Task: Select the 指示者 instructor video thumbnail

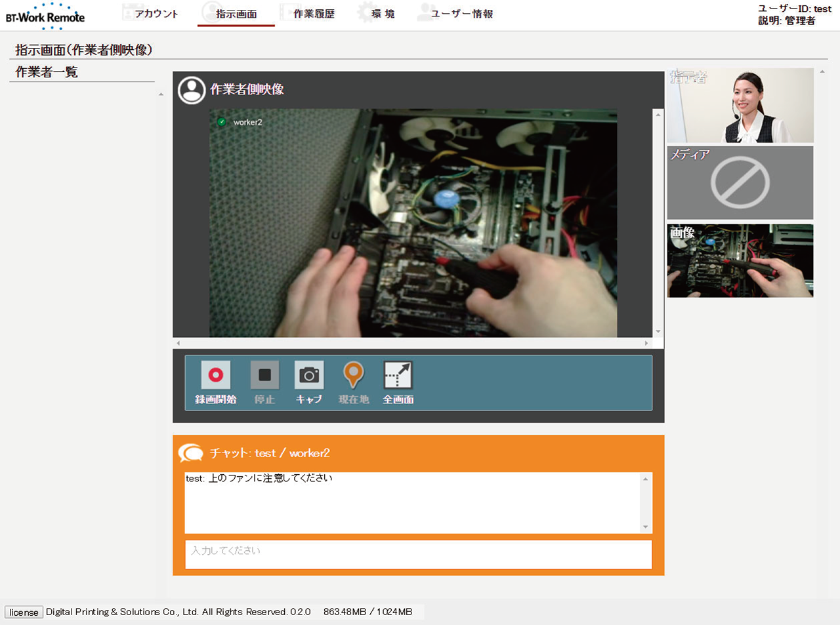Action: click(740, 106)
